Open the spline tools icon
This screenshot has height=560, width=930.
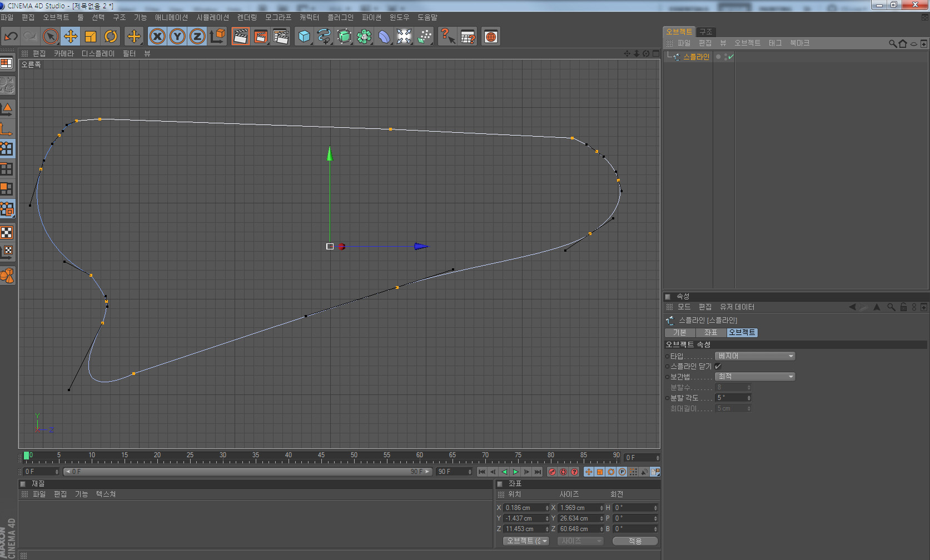324,37
